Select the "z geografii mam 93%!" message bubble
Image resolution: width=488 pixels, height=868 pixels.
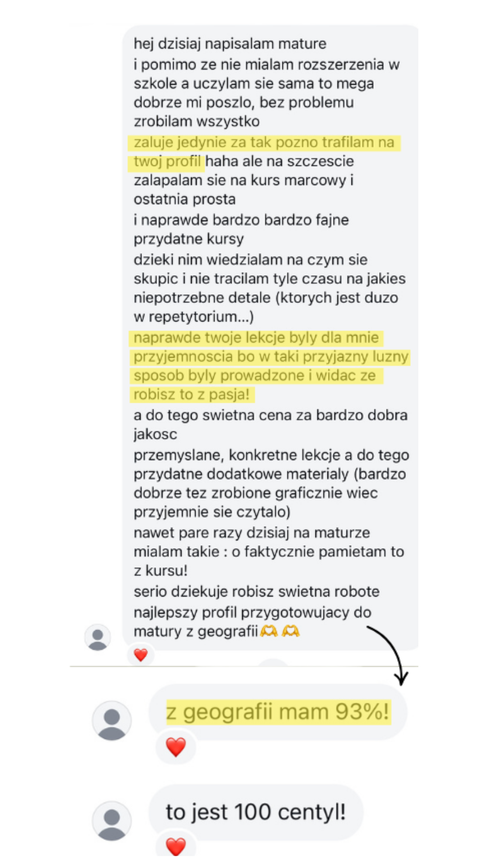[278, 712]
